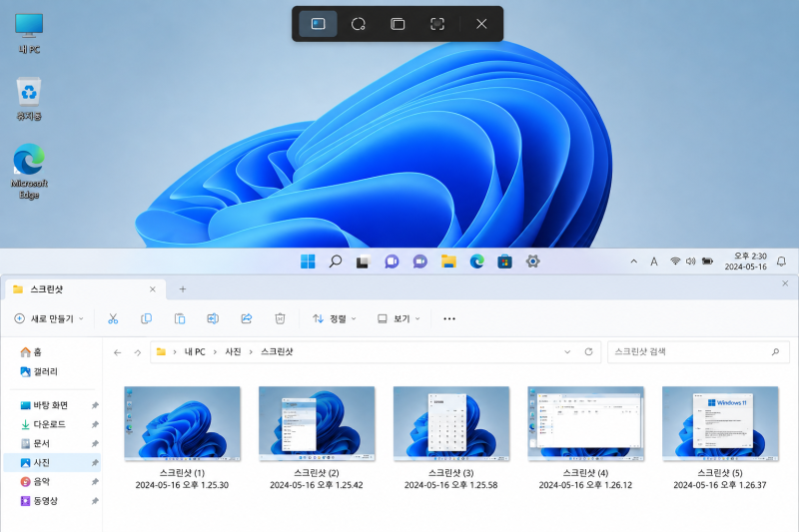
Task: Click the Cut scissors icon
Action: click(x=113, y=318)
